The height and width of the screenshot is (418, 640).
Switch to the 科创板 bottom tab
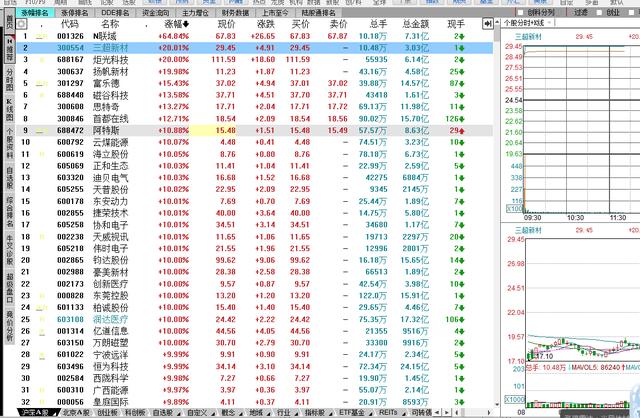click(x=135, y=411)
